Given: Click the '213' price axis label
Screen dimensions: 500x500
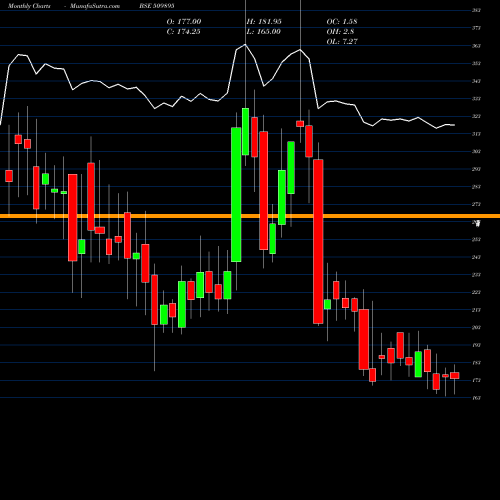Looking at the screenshot, I should (x=476, y=310).
